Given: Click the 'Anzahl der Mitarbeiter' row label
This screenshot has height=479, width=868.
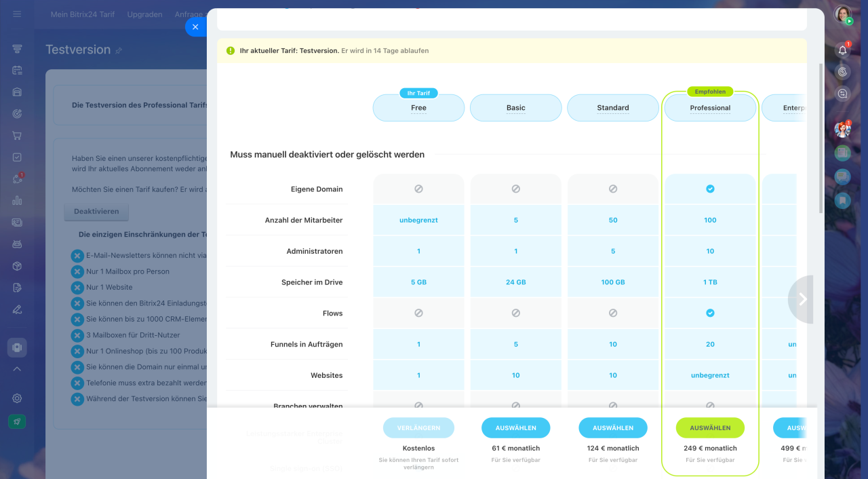Looking at the screenshot, I should click(304, 221).
